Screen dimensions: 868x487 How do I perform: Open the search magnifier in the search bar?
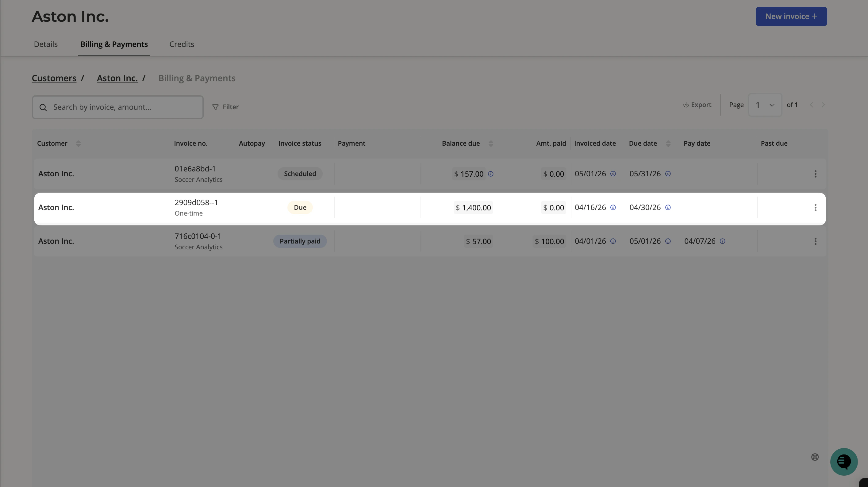43,107
